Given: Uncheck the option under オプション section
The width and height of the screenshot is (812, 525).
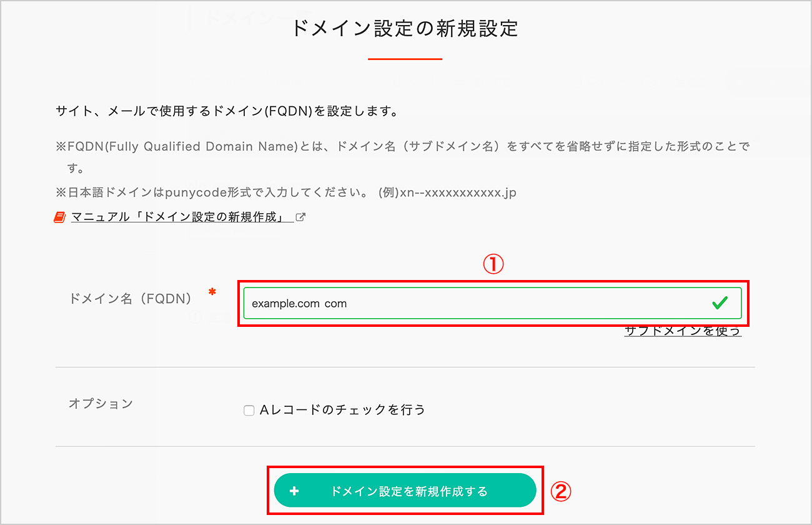Looking at the screenshot, I should pyautogui.click(x=249, y=409).
